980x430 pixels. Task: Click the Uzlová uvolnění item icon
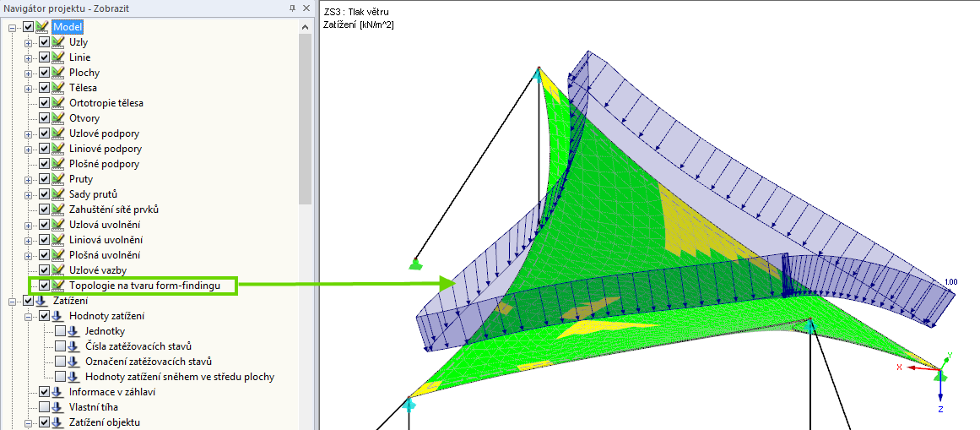click(58, 225)
